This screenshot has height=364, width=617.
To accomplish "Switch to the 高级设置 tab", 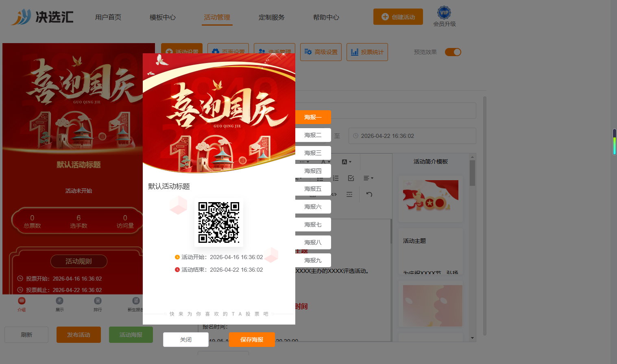I will tap(321, 52).
